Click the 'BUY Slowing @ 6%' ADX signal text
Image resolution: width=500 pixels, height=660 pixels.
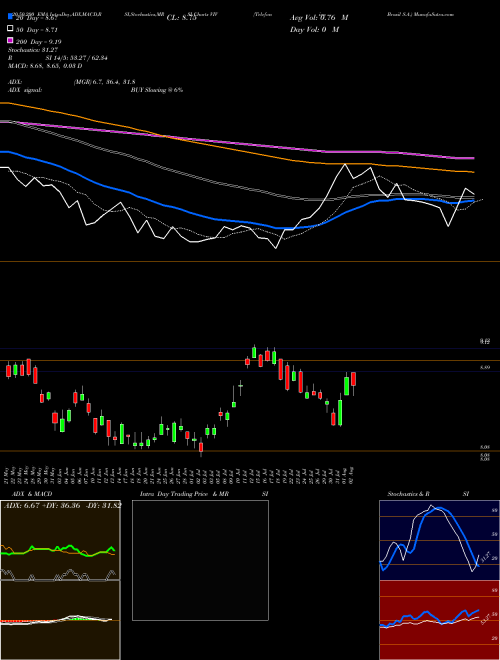(157, 90)
